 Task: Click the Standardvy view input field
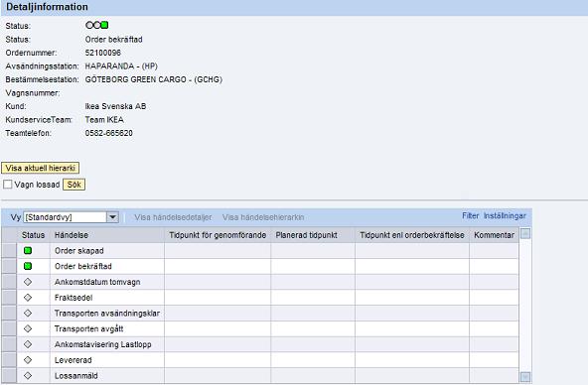(x=66, y=217)
